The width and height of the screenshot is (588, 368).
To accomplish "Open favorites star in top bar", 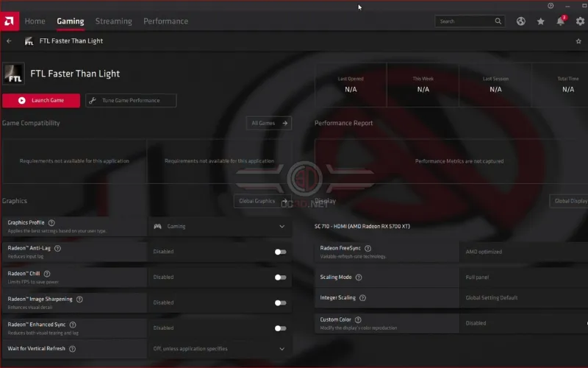I will coord(540,21).
